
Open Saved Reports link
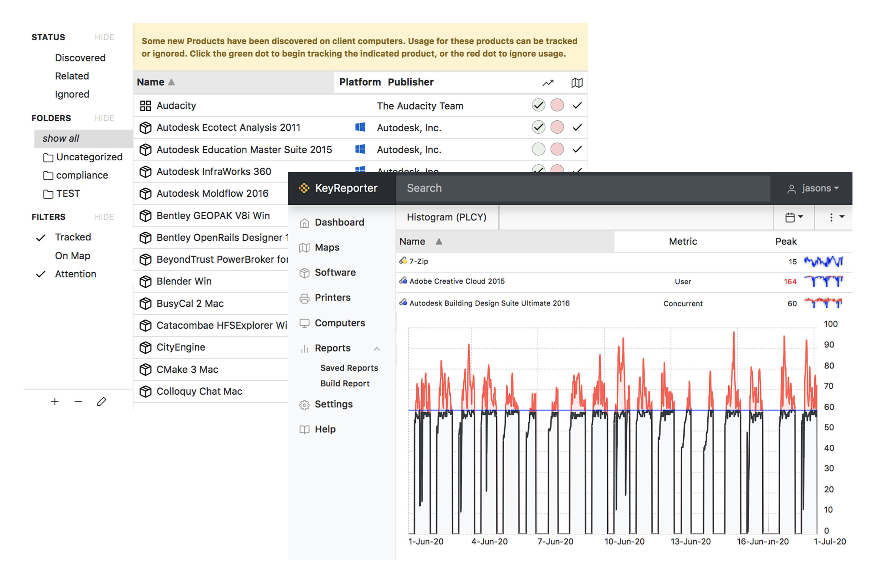(x=349, y=368)
